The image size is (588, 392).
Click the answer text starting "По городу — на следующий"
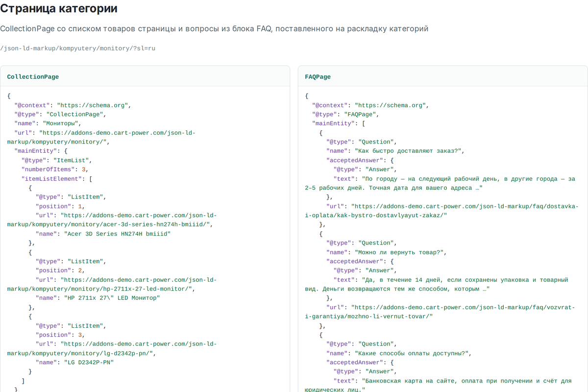pyautogui.click(x=440, y=183)
